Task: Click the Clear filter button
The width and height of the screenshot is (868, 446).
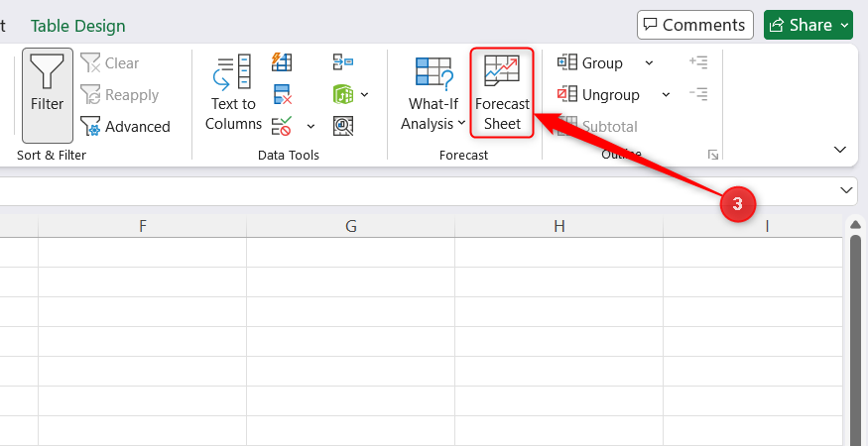Action: (x=109, y=63)
